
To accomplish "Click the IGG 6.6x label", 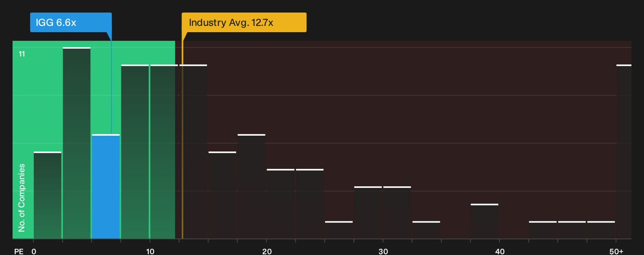I will (x=71, y=22).
